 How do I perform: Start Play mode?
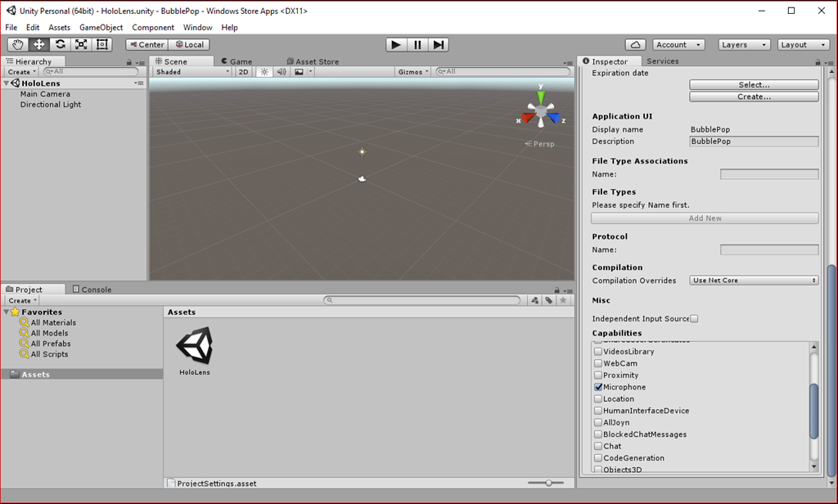pyautogui.click(x=396, y=45)
